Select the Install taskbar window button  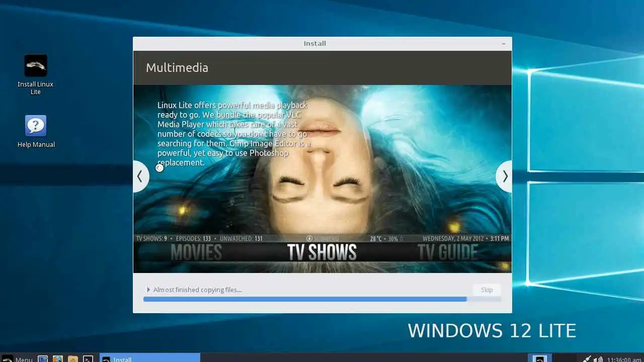pyautogui.click(x=150, y=358)
